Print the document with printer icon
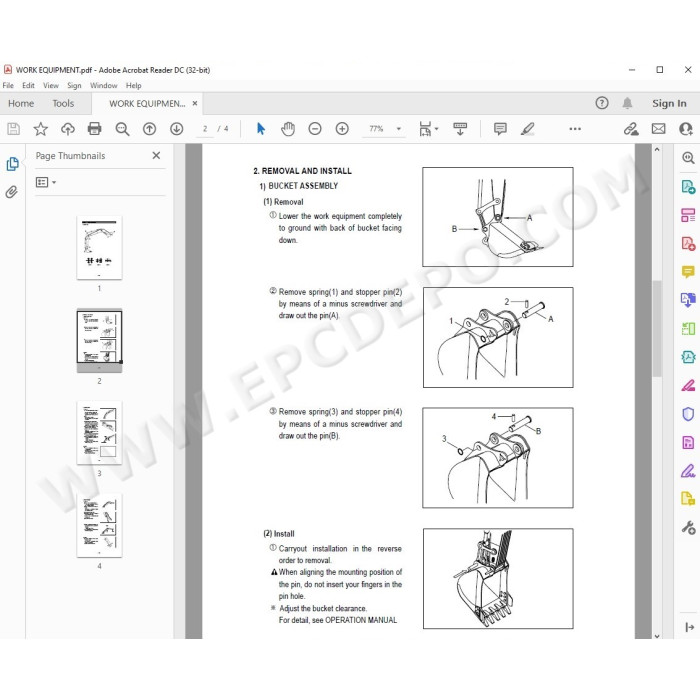The image size is (700, 700). 94,129
